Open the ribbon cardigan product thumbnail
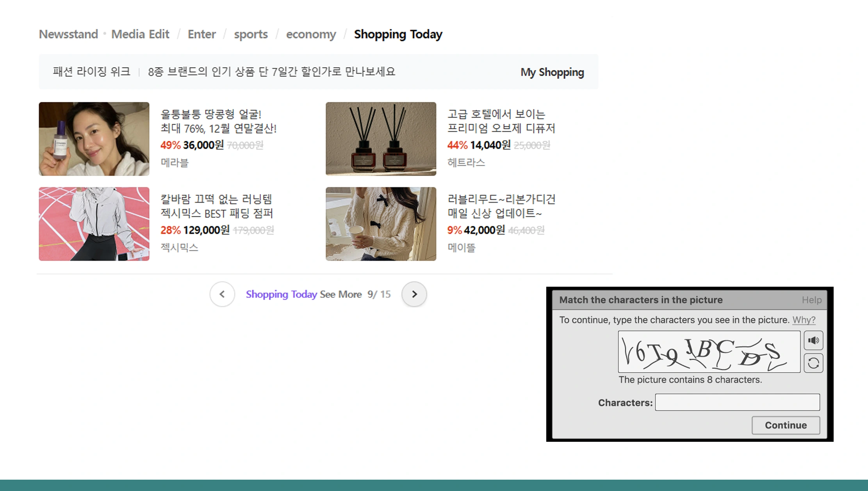Screen dimensions: 868x491 (x=381, y=224)
